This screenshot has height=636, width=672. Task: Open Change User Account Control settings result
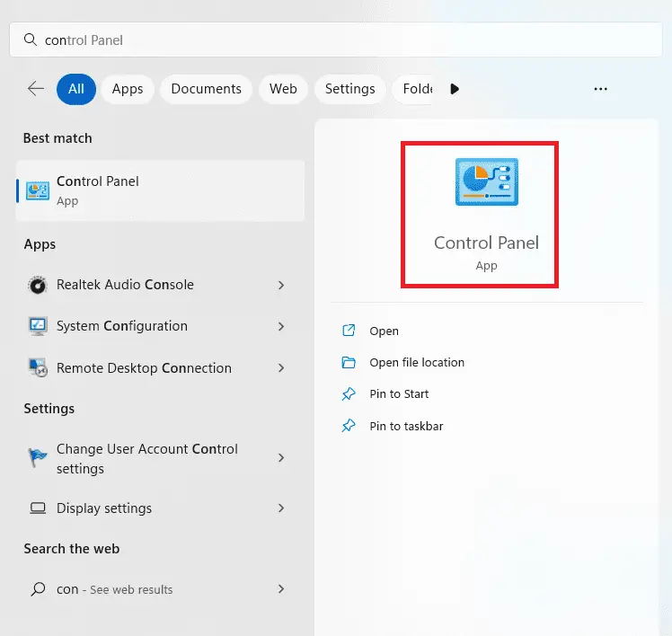[160, 458]
